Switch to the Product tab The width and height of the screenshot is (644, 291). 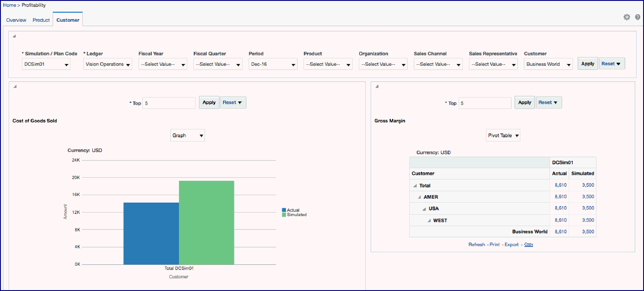pyautogui.click(x=41, y=20)
